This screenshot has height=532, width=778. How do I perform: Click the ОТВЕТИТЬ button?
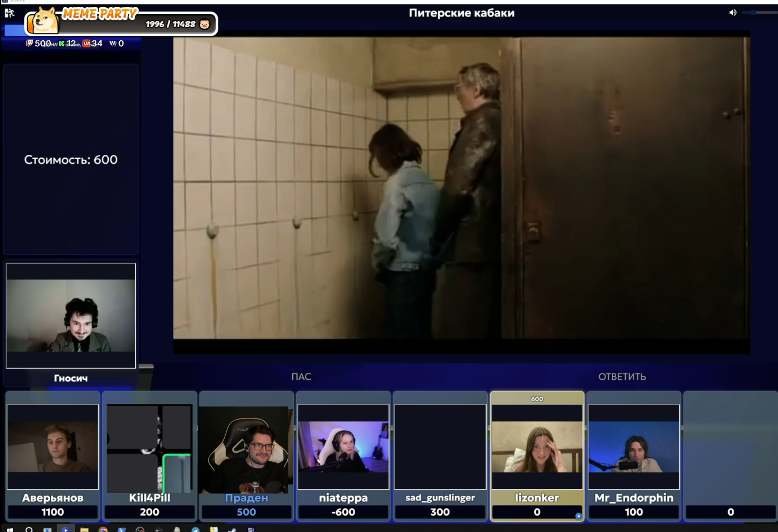coord(622,377)
